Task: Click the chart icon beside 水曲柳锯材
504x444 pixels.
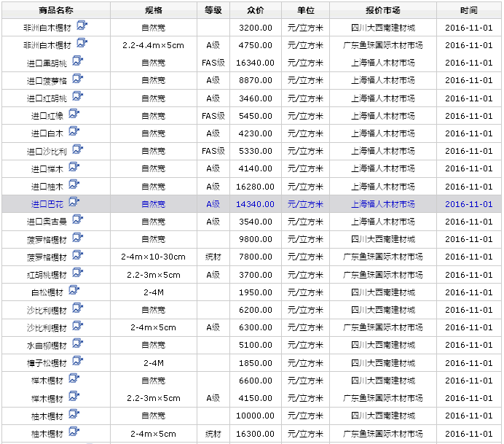Action: [77, 344]
